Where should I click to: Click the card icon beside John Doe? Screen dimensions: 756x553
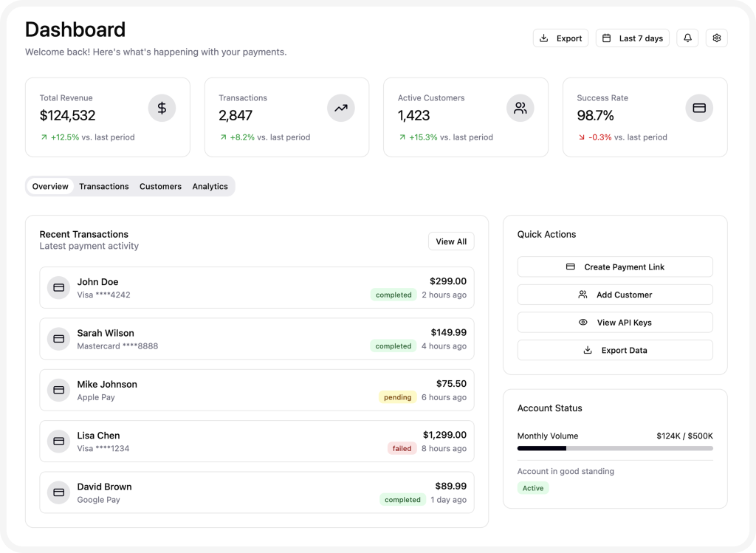pyautogui.click(x=59, y=288)
